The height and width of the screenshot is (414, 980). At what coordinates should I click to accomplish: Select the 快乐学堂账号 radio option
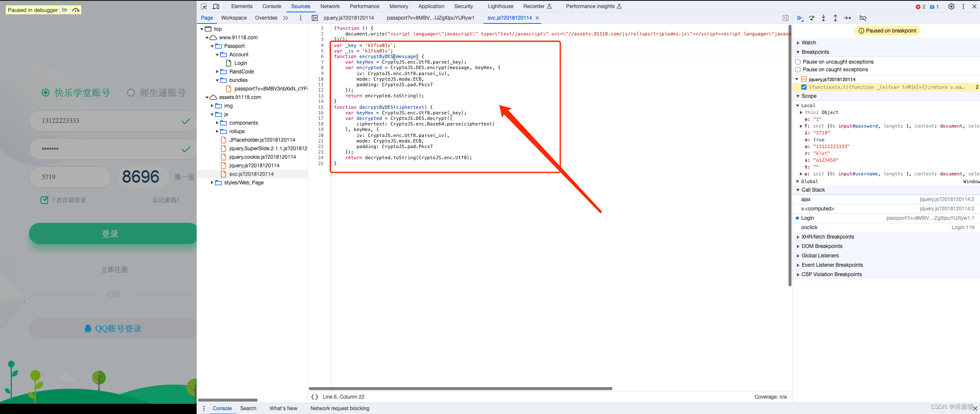click(46, 93)
